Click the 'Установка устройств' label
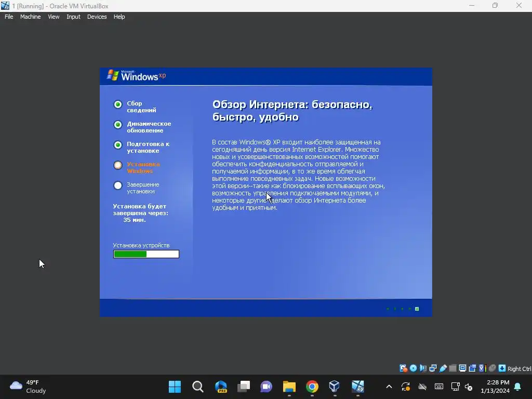 (x=141, y=245)
